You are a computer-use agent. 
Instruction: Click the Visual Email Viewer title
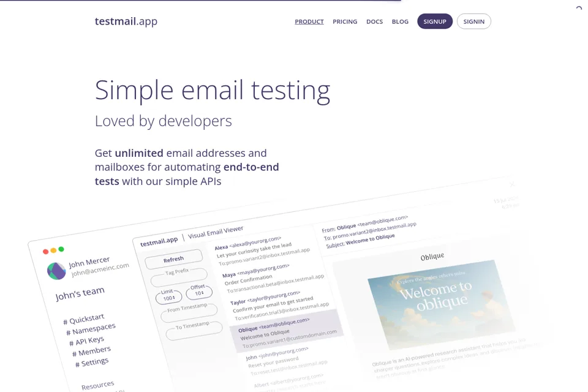(216, 232)
